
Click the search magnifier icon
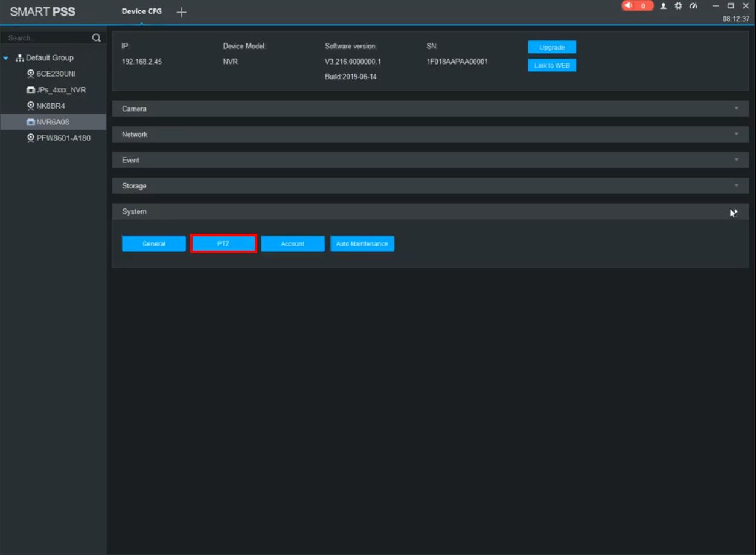pyautogui.click(x=96, y=38)
